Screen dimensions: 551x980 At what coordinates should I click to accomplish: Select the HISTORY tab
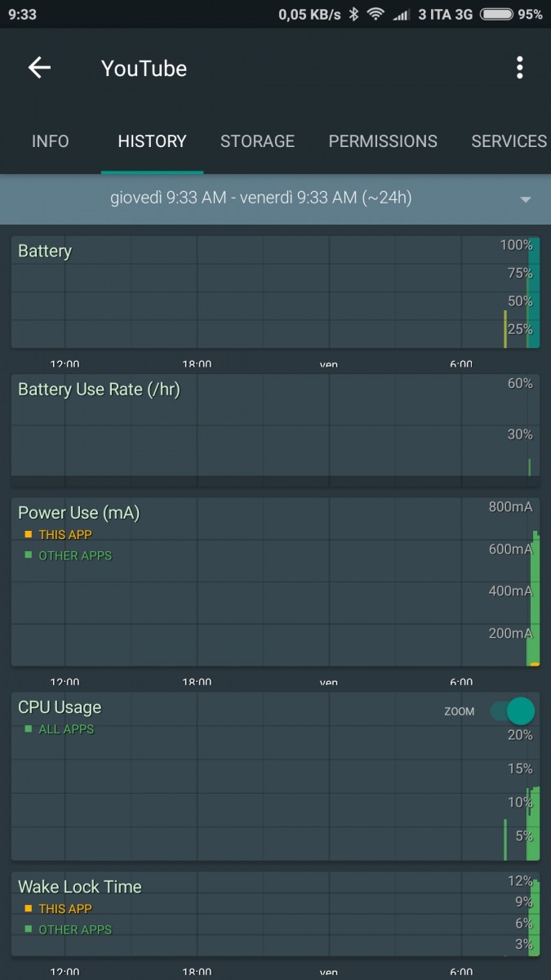pyautogui.click(x=152, y=141)
